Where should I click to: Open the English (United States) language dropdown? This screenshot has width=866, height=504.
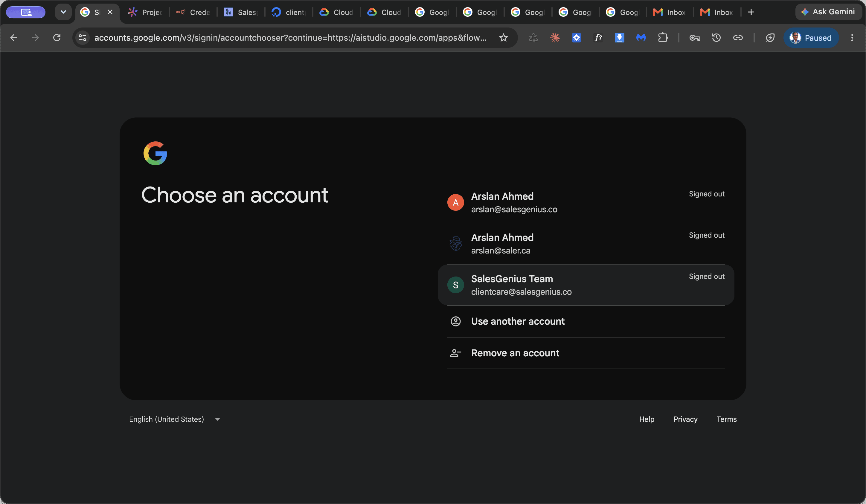pyautogui.click(x=175, y=419)
